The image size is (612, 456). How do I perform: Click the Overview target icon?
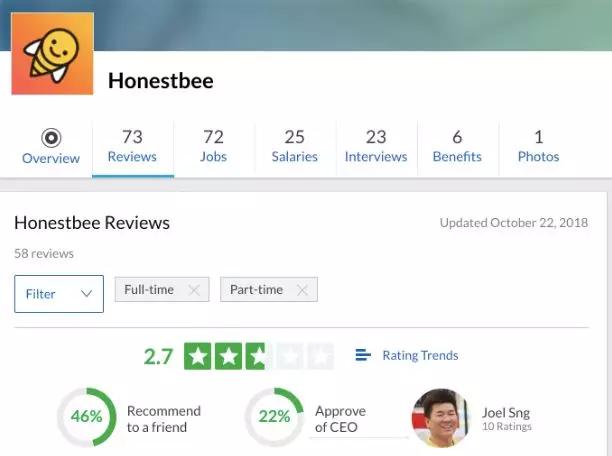click(x=51, y=137)
